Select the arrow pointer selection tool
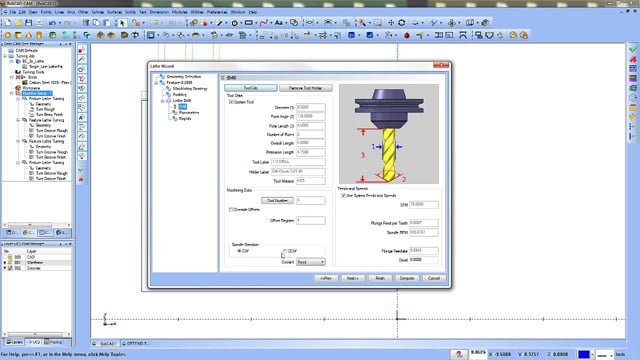 click(x=122, y=23)
